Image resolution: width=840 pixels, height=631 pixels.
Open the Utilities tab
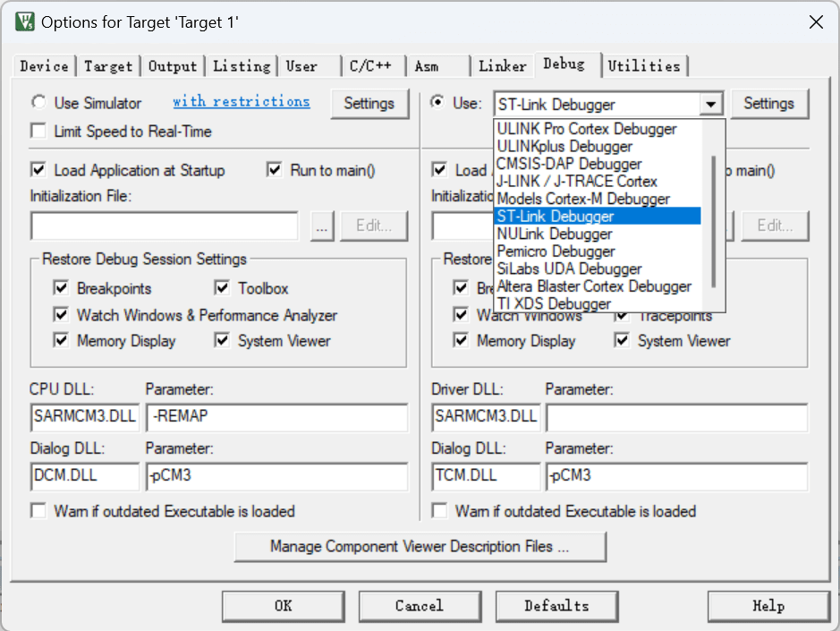tap(644, 66)
